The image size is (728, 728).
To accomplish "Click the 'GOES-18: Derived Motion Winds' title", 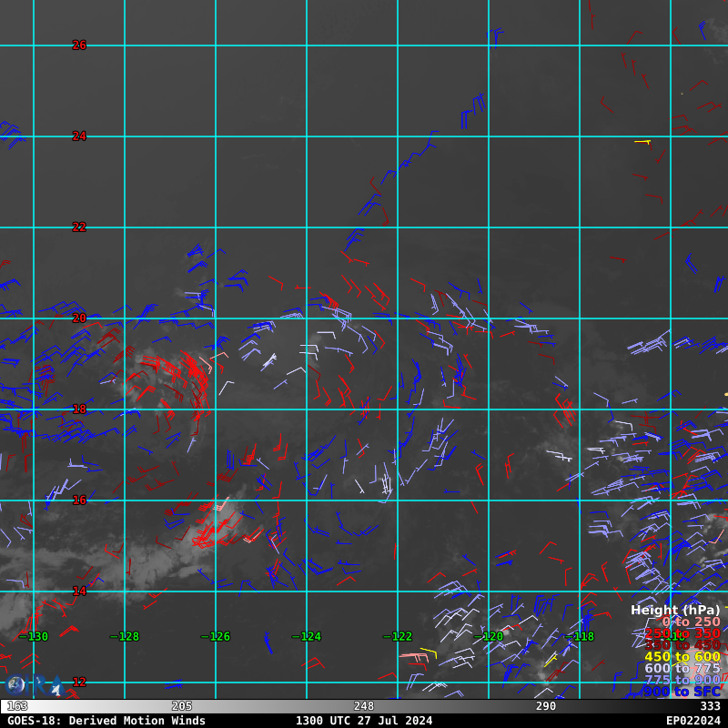I will (106, 721).
